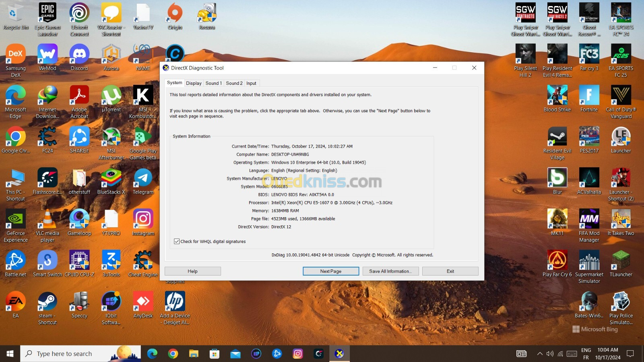Select the Blood Strike icon
The height and width of the screenshot is (362, 644).
tap(557, 99)
